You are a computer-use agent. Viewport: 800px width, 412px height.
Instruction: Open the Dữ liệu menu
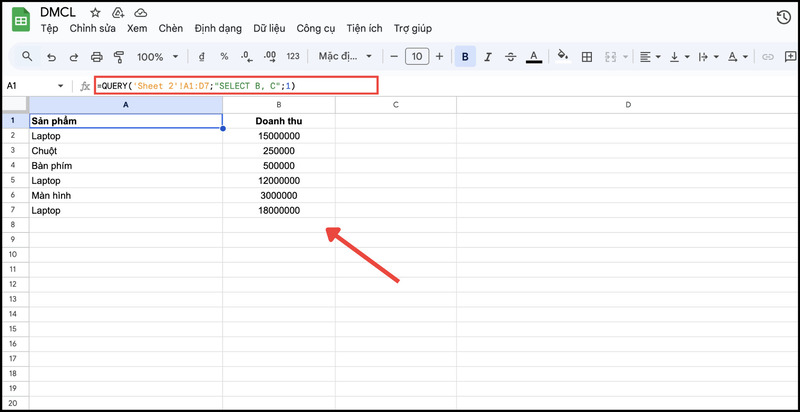click(269, 29)
